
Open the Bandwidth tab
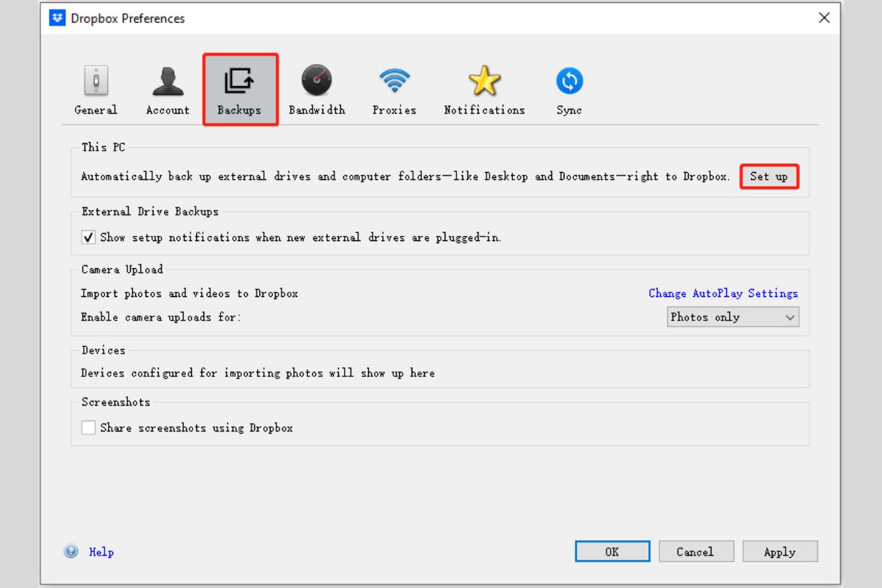coord(317,90)
